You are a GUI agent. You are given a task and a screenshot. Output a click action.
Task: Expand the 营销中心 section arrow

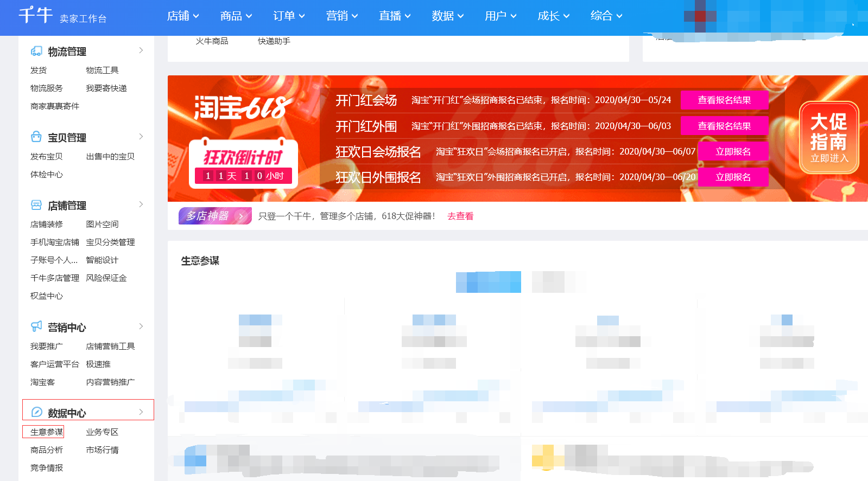click(141, 326)
